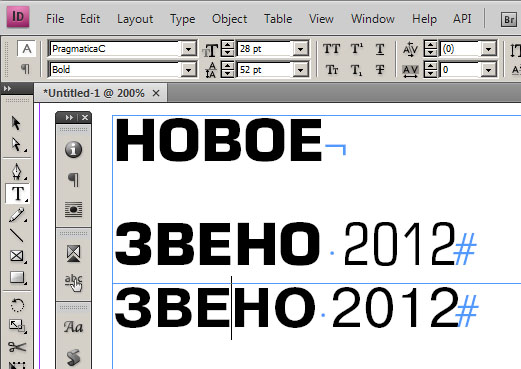Select the Line tool
This screenshot has height=369, width=521.
click(17, 235)
